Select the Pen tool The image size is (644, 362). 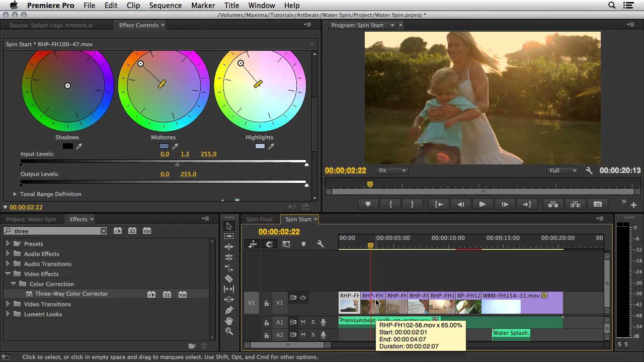click(229, 310)
